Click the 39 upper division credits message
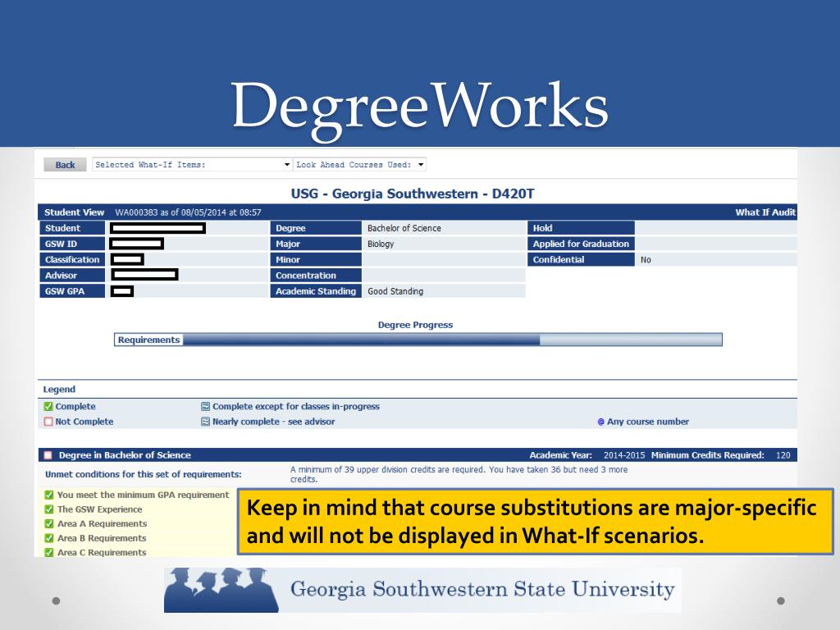Screen dimensions: 840x630 (459, 474)
